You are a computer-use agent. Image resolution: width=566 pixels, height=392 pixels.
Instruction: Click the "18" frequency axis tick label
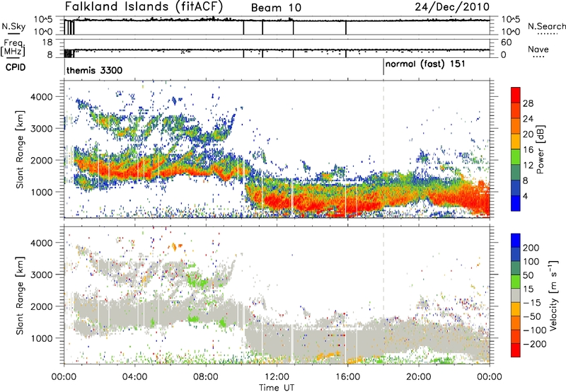[47, 42]
